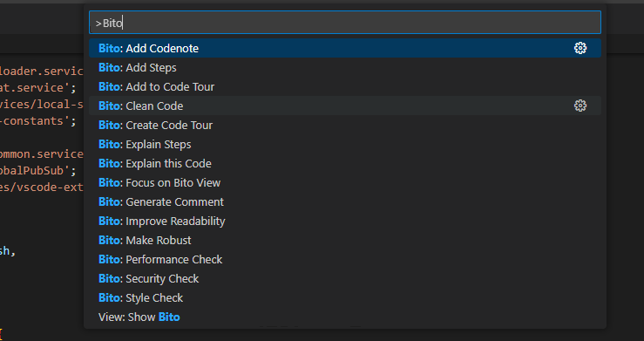Image resolution: width=644 pixels, height=341 pixels.
Task: Select Bito: Make Robust
Action: point(345,240)
